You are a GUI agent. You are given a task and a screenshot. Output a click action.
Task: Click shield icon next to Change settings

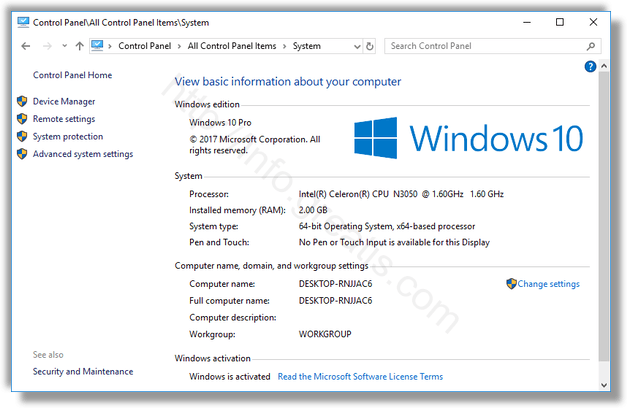[511, 284]
